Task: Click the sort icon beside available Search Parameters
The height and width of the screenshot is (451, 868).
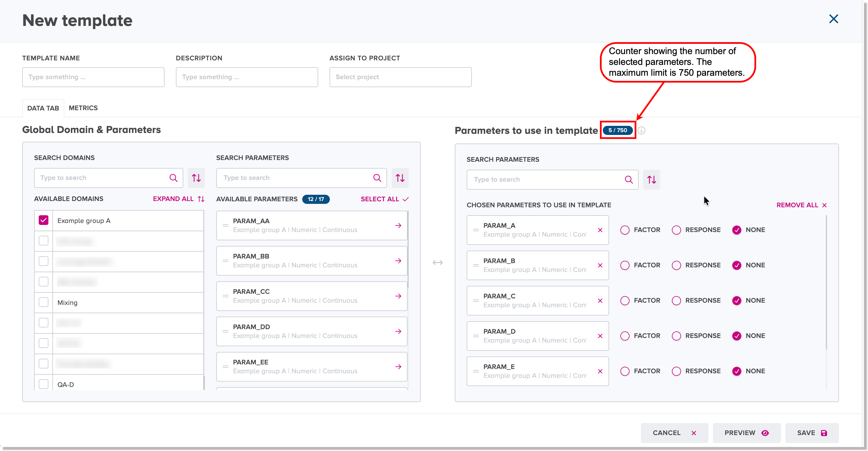Action: (x=400, y=178)
